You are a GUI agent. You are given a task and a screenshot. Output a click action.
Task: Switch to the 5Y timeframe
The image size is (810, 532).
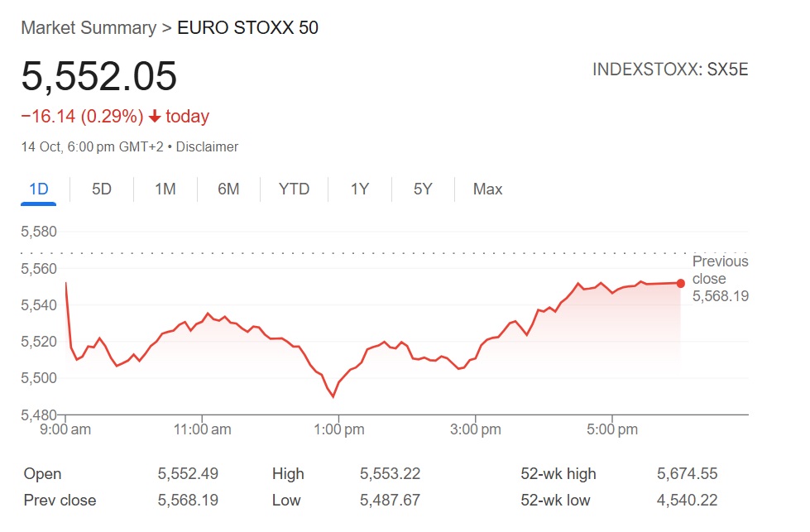(x=422, y=189)
